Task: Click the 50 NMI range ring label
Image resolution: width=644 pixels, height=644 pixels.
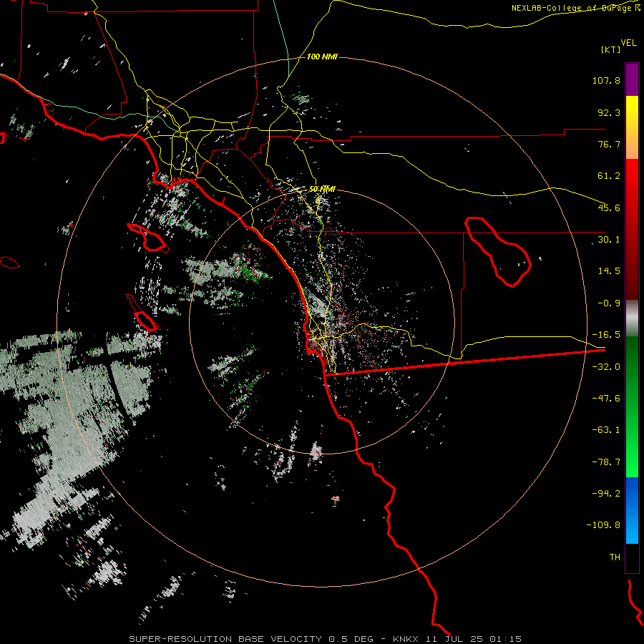Action: click(322, 189)
